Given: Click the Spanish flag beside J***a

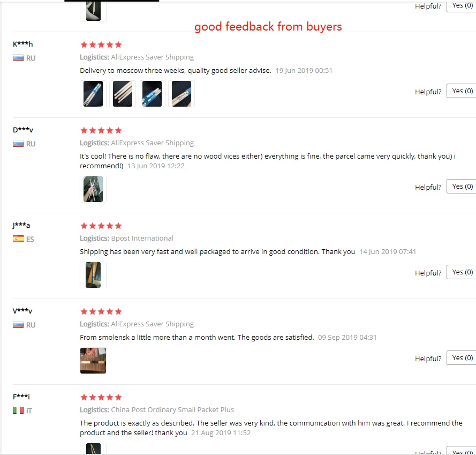Looking at the screenshot, I should click(18, 239).
